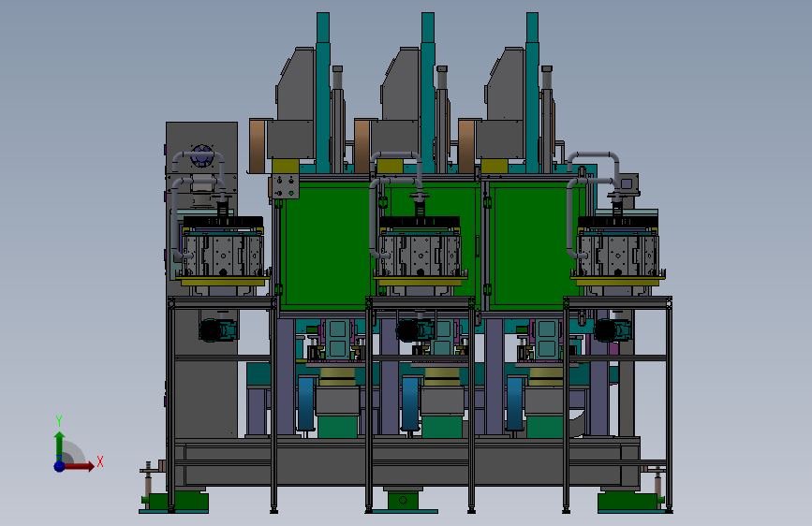
Task: Select the cooling fan on the gray cabinet
Action: (x=202, y=155)
